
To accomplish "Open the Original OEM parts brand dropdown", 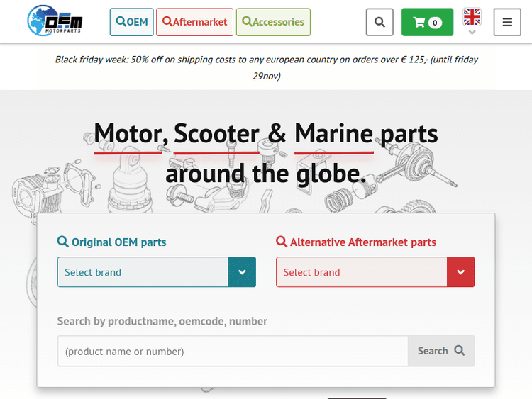I will point(157,272).
